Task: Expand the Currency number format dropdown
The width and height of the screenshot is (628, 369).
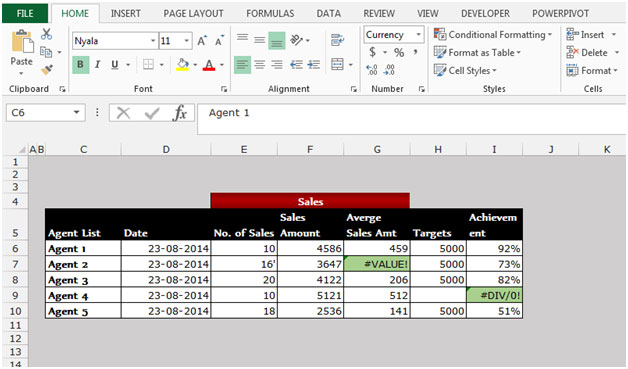Action: pyautogui.click(x=419, y=34)
